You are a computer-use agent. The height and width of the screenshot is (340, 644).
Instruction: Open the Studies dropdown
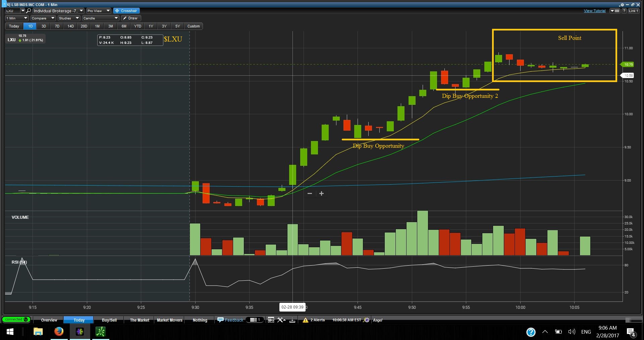pos(68,18)
